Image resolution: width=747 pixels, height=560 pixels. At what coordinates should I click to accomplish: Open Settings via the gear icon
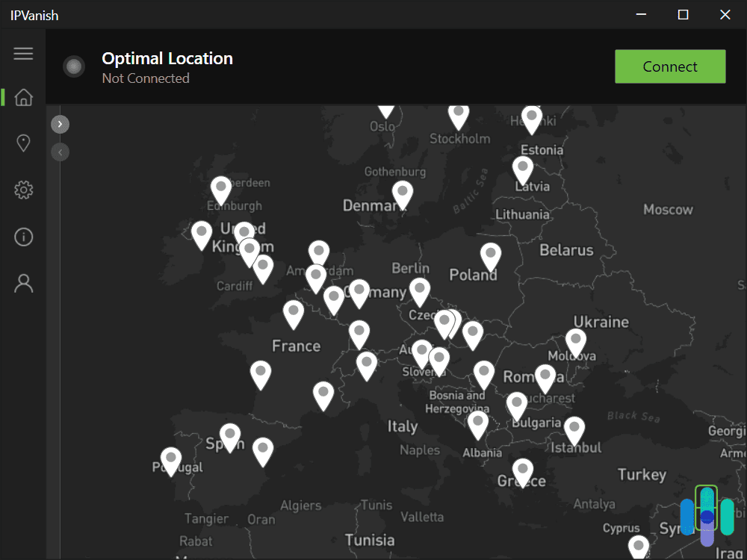tap(23, 189)
